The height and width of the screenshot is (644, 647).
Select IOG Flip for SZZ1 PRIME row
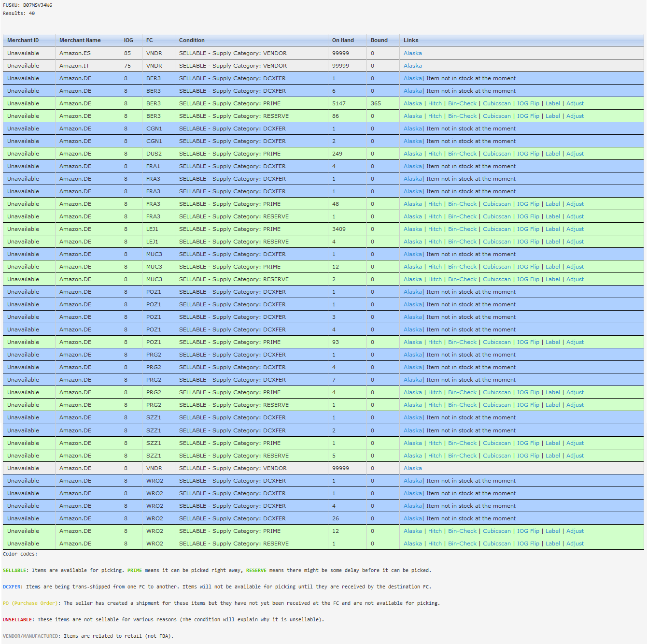coord(528,443)
